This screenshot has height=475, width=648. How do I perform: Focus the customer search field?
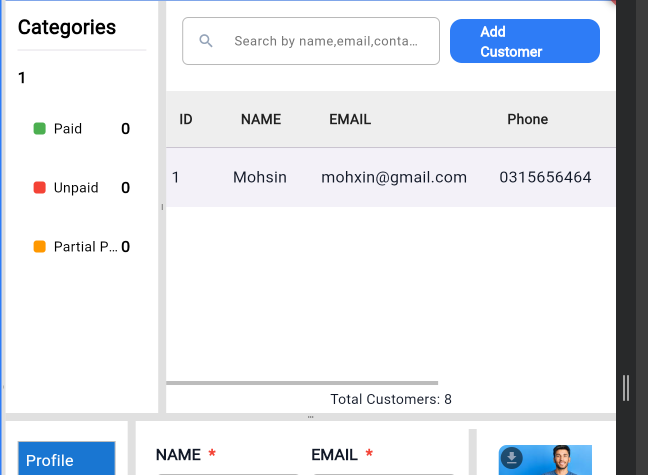(x=325, y=41)
